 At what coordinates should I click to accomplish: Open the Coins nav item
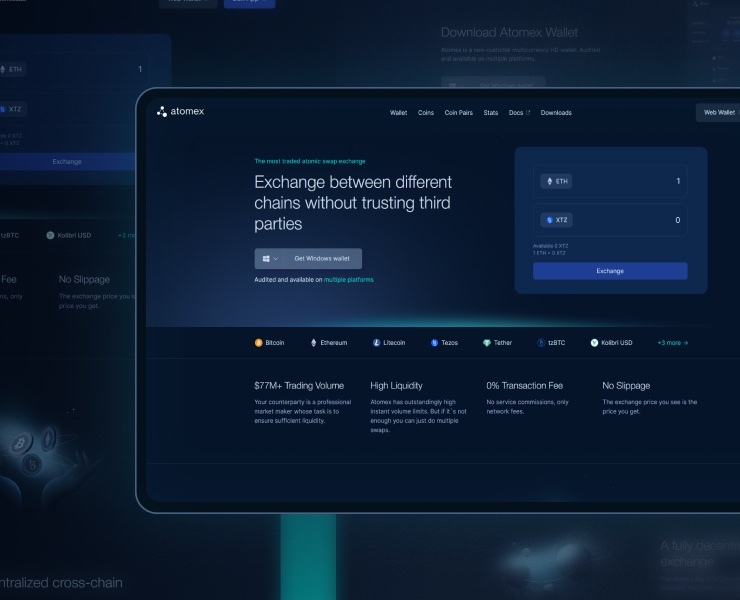(426, 113)
